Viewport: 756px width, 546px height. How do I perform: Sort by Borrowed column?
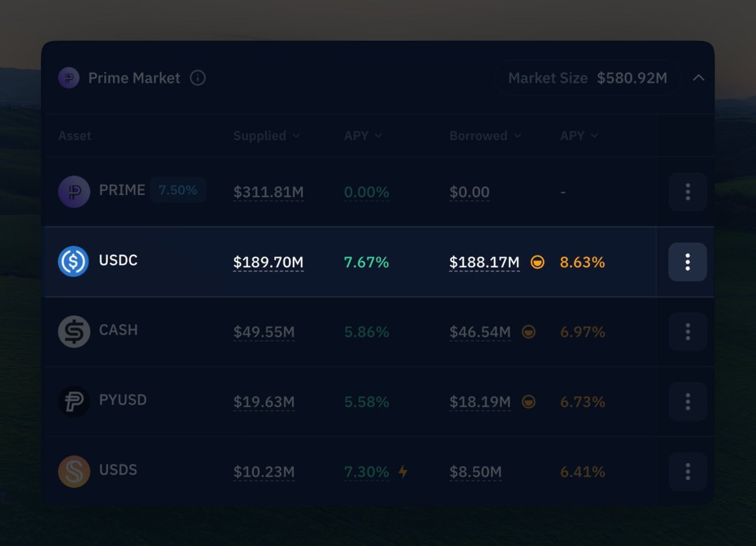pyautogui.click(x=485, y=136)
